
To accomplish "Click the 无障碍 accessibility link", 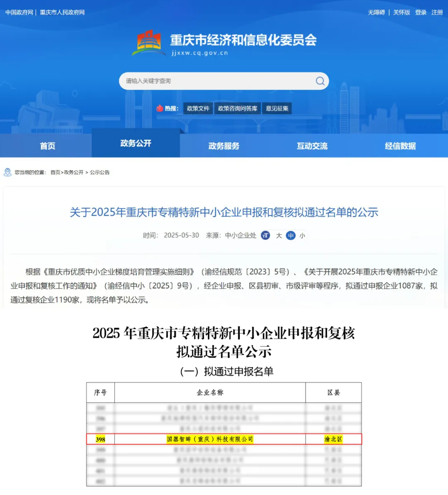I will pos(376,12).
